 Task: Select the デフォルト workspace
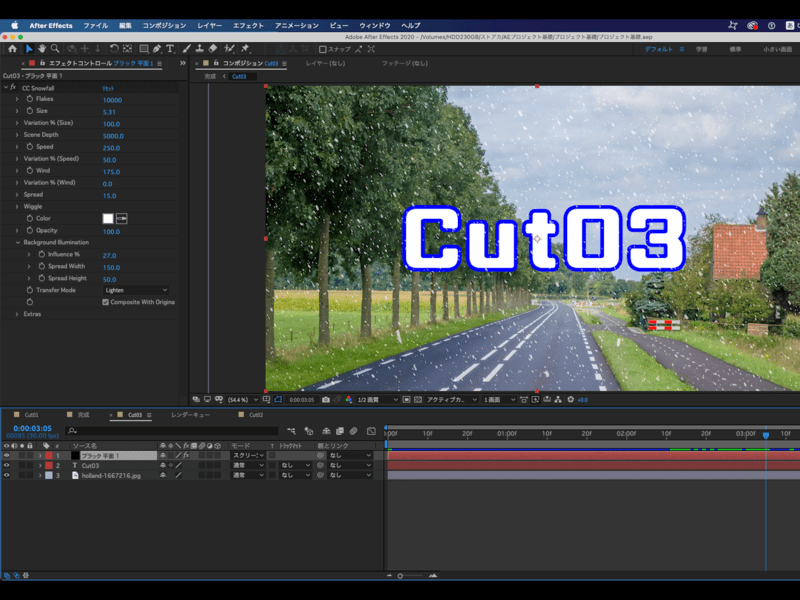(x=658, y=48)
